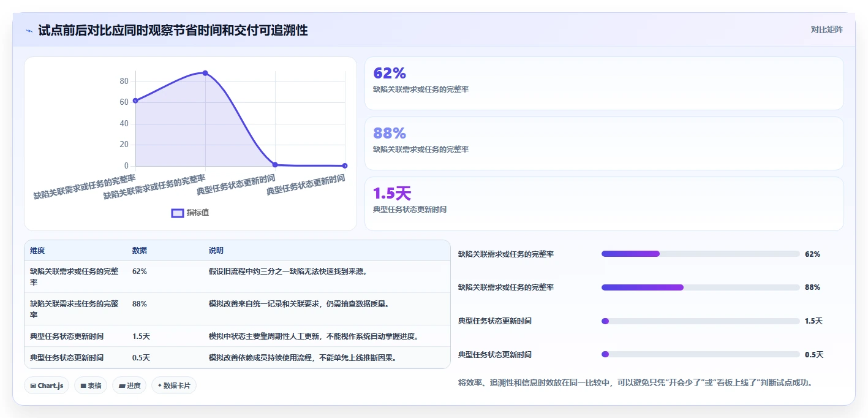Click the 维度 table column header

(x=37, y=251)
